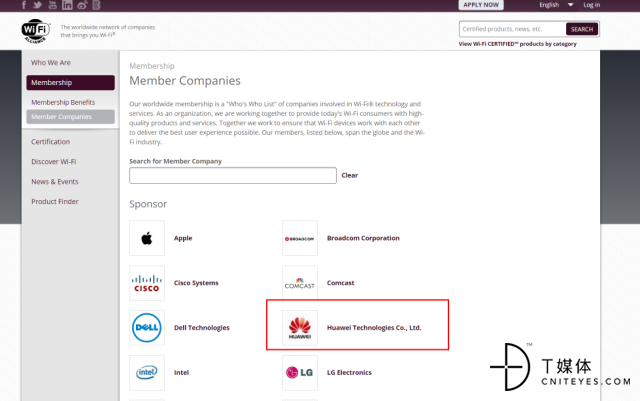This screenshot has width=640, height=401.
Task: Open the LinkedIn icon
Action: click(67, 5)
